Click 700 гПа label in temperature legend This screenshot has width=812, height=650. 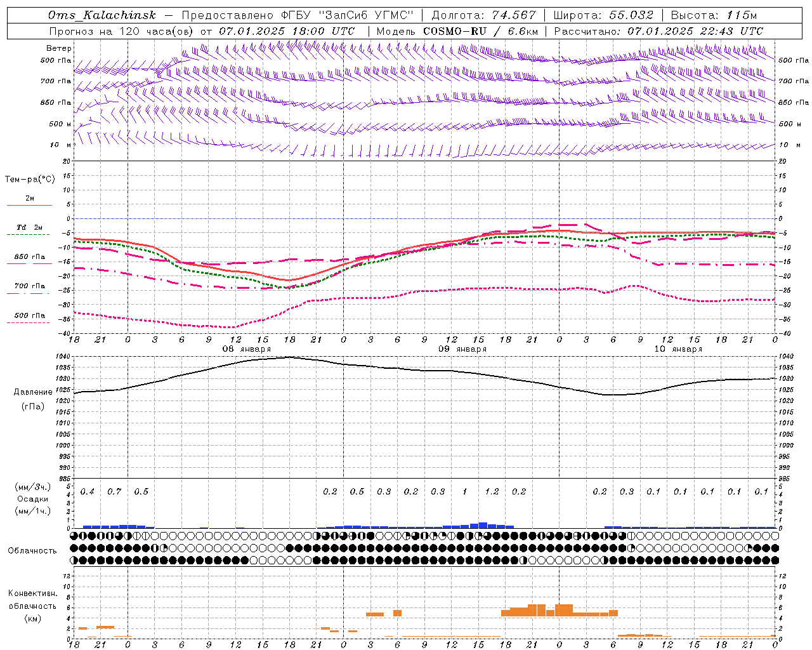point(30,286)
